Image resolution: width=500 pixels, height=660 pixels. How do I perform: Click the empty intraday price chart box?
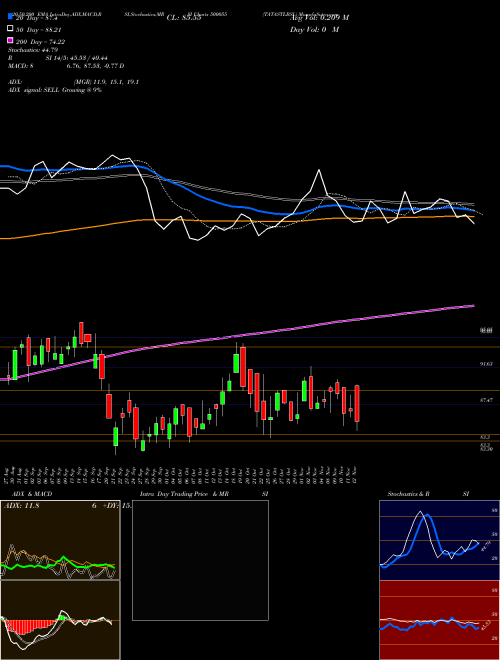point(200,560)
